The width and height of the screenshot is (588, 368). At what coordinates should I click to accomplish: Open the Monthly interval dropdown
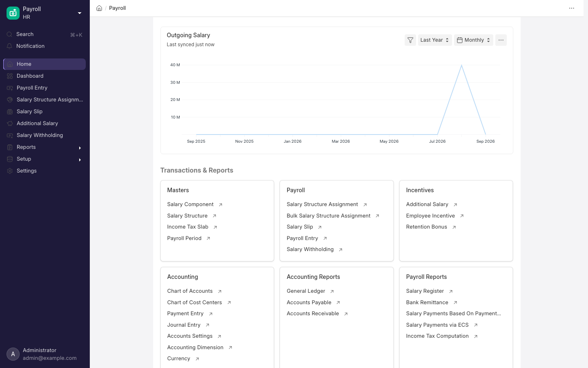(x=474, y=40)
